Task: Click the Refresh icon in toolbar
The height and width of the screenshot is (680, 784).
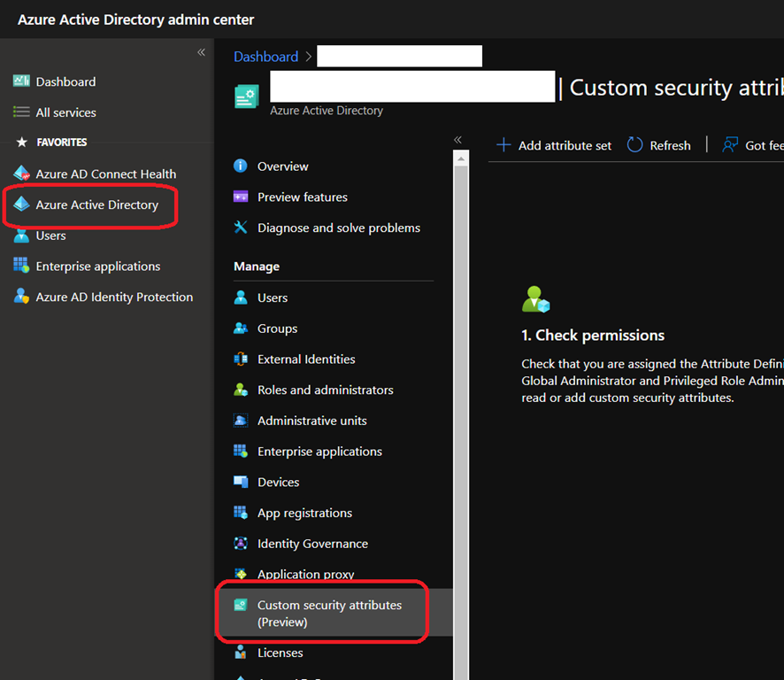Action: coord(634,145)
